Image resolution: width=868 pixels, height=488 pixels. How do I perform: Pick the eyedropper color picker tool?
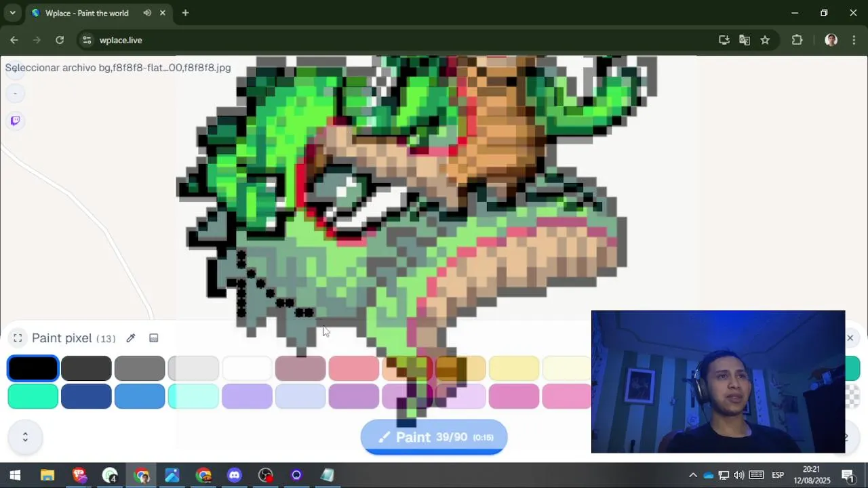point(131,338)
